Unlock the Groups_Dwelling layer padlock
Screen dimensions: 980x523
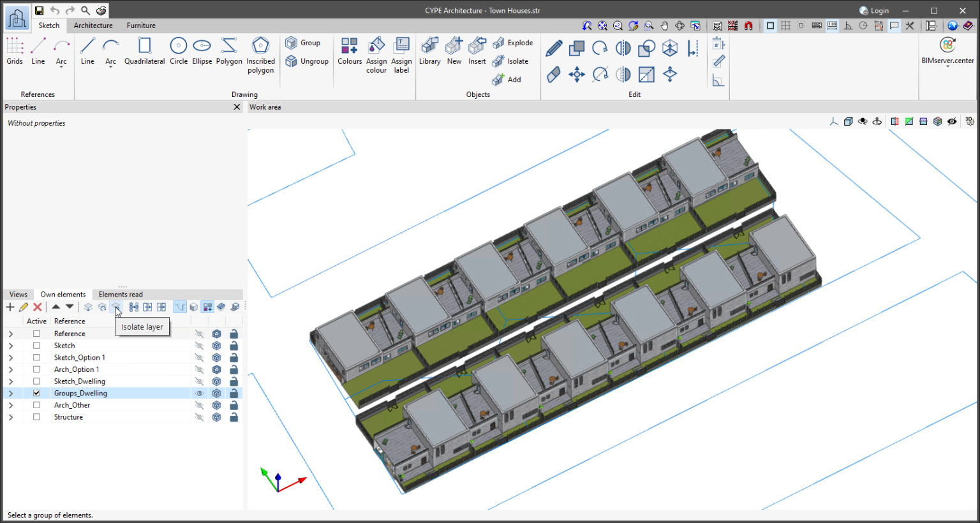click(x=234, y=393)
